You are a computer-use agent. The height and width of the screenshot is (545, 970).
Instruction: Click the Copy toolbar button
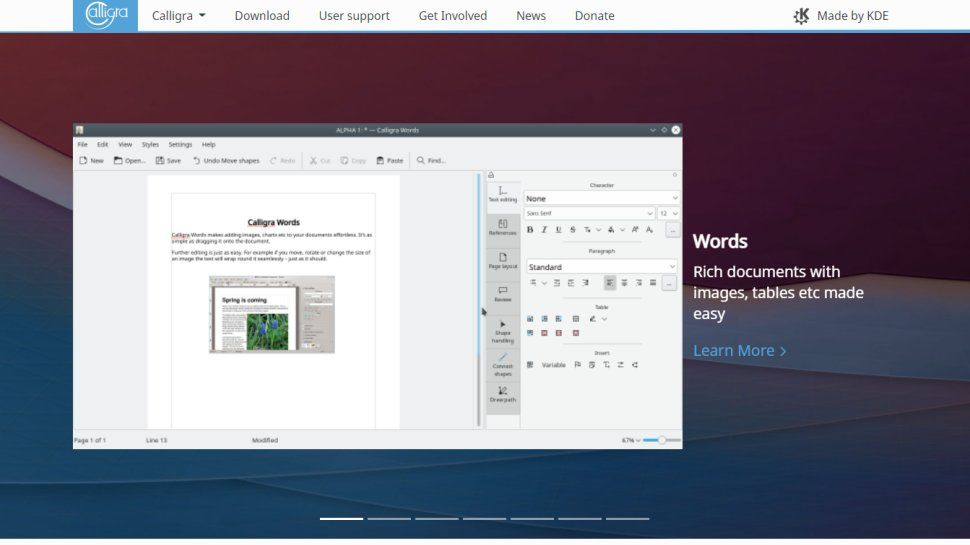[353, 160]
